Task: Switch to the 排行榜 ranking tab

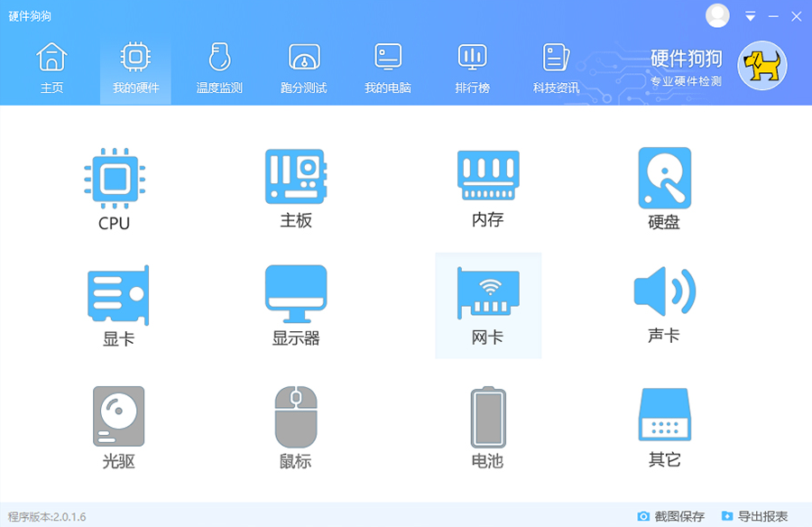Action: (x=472, y=69)
